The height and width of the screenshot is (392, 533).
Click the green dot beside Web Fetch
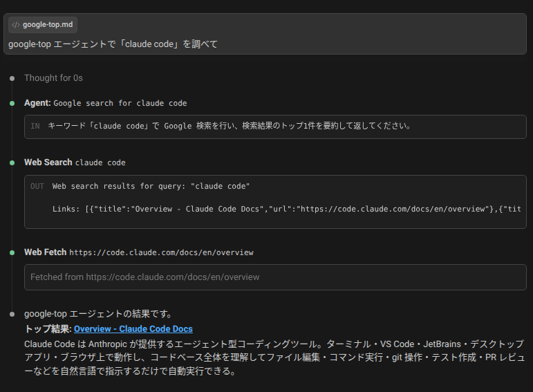12,252
